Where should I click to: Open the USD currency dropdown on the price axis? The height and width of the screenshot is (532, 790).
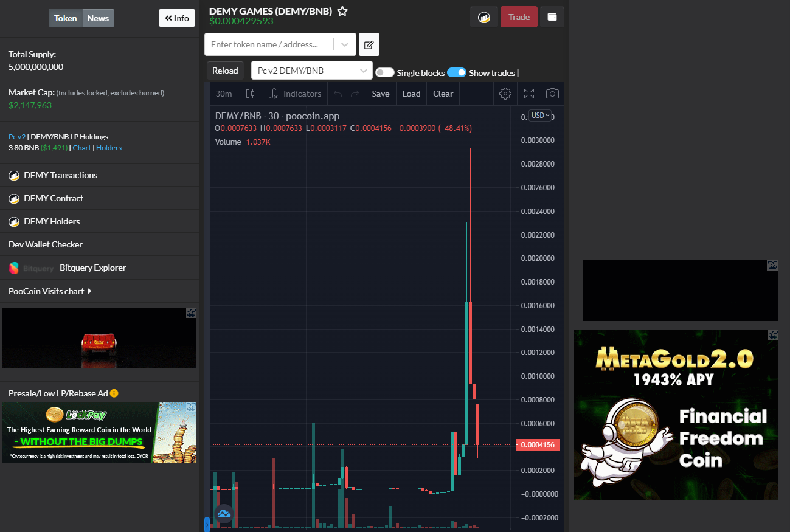pyautogui.click(x=540, y=116)
